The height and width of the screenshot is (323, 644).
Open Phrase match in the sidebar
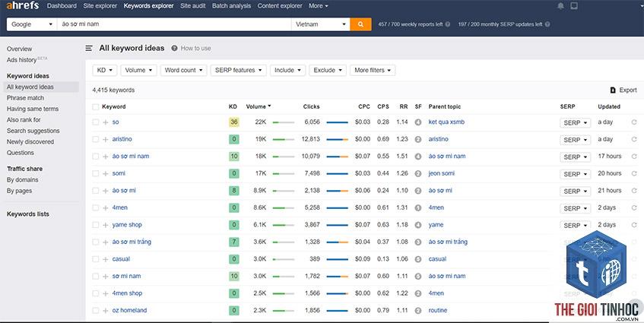(25, 98)
